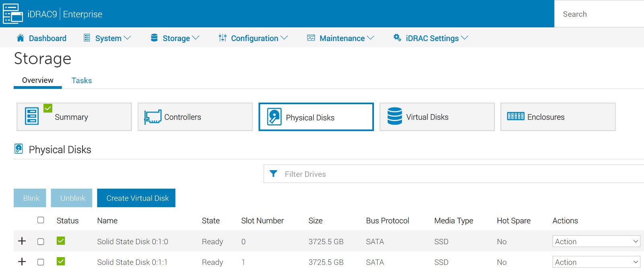Screen dimensions: 644x280
Task: Expand the System menu chevron
Action: coord(127,38)
